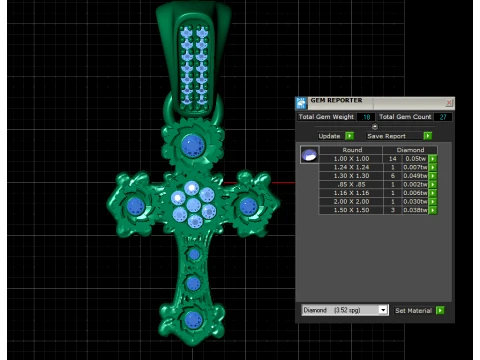Click the Total Gem Weight value field
This screenshot has height=360, width=480.
click(366, 117)
